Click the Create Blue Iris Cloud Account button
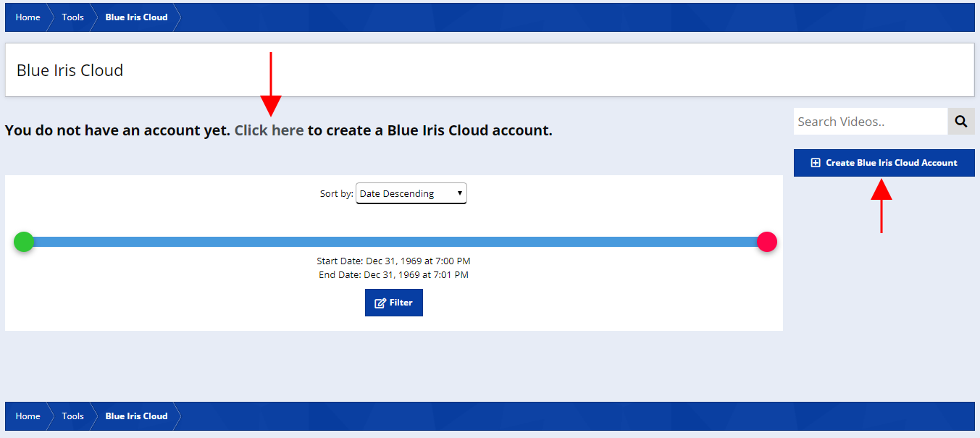This screenshot has height=438, width=980. (884, 163)
